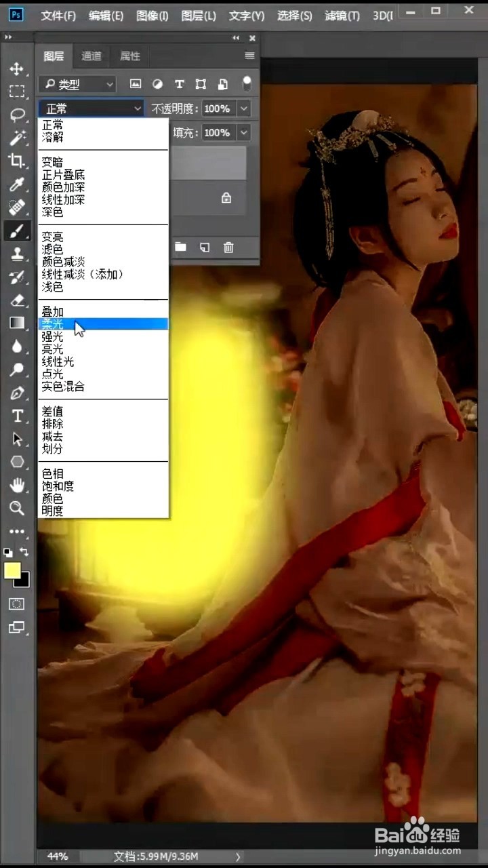Expand the toolbar double-arrow

click(8, 37)
